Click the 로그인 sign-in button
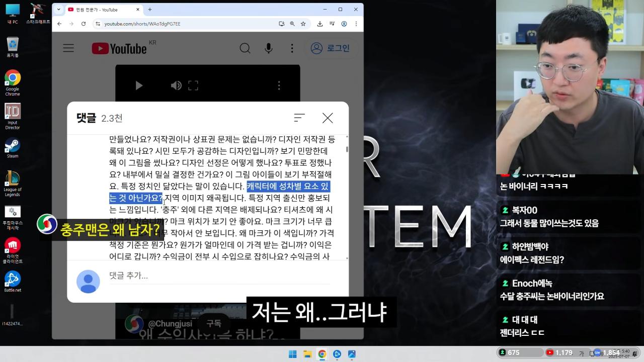Image resolution: width=644 pixels, height=362 pixels. pos(331,48)
